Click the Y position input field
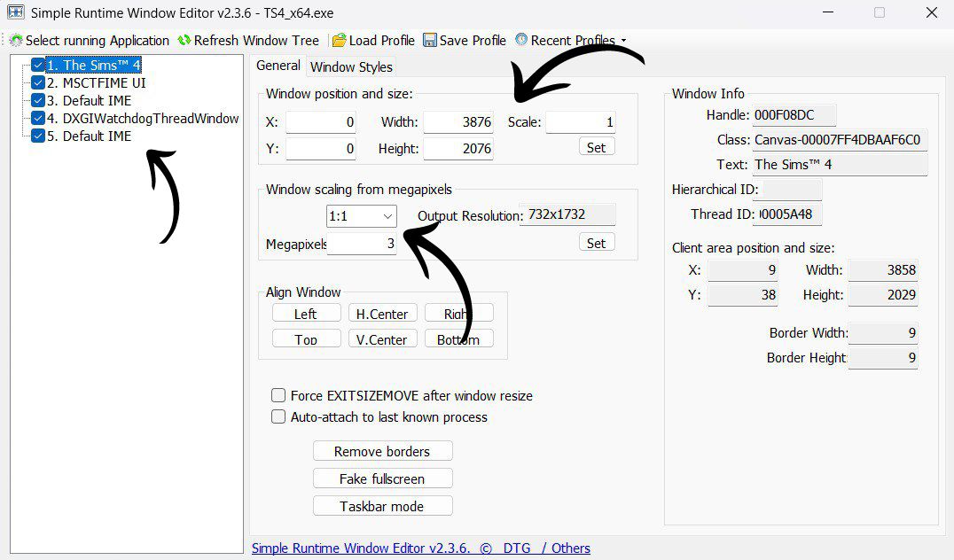The image size is (954, 560). (321, 148)
